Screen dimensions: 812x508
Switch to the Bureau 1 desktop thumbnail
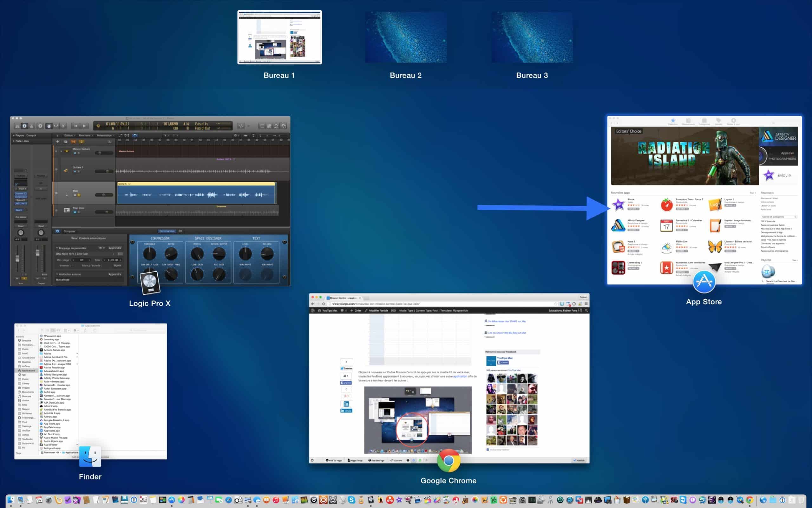pos(279,37)
